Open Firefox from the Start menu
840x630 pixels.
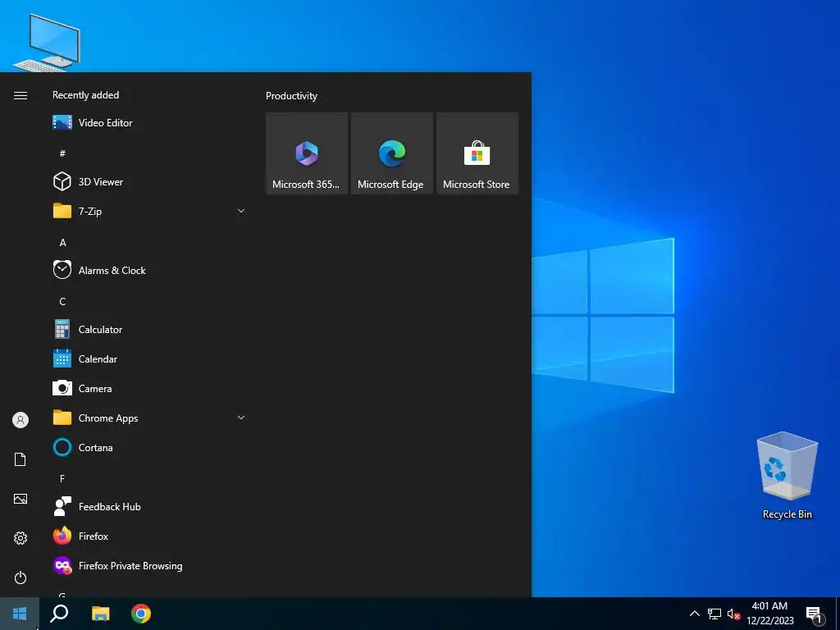pos(149,536)
